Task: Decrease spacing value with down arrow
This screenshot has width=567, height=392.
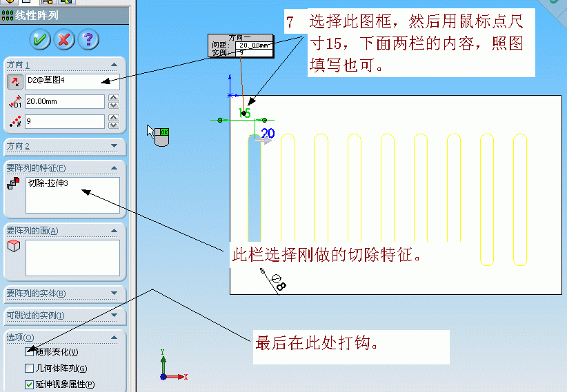Action: 114,105
